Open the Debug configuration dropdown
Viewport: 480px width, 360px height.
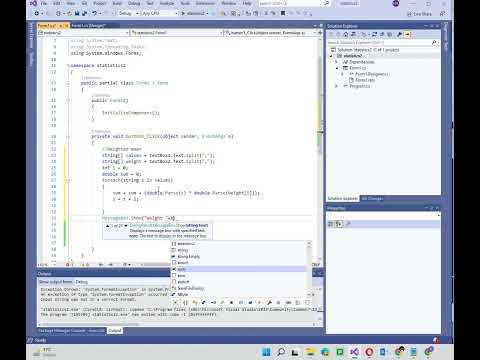[x=128, y=13]
